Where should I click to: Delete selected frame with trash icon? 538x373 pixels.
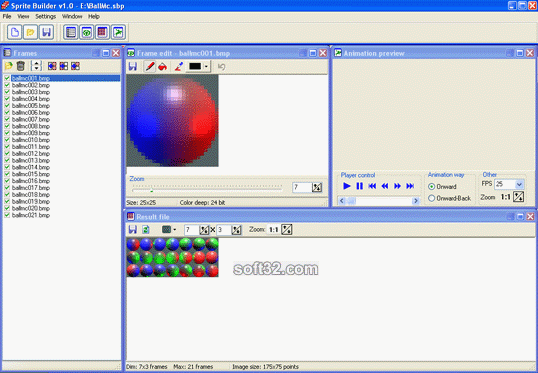coord(21,66)
